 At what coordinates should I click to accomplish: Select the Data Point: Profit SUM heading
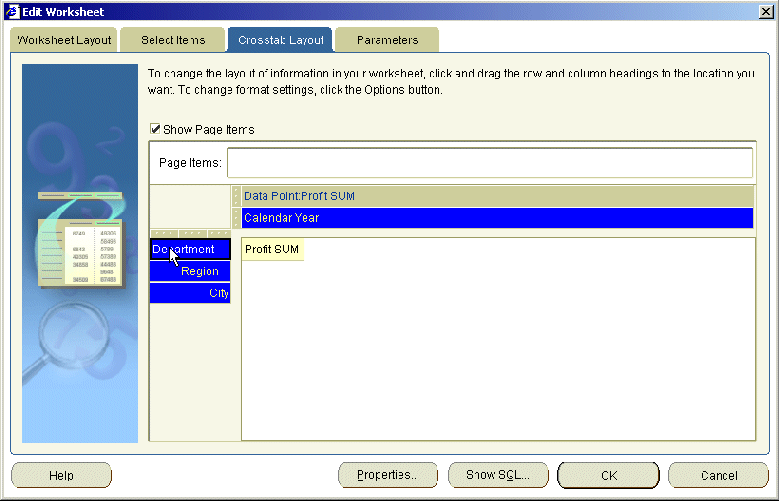pyautogui.click(x=497, y=196)
